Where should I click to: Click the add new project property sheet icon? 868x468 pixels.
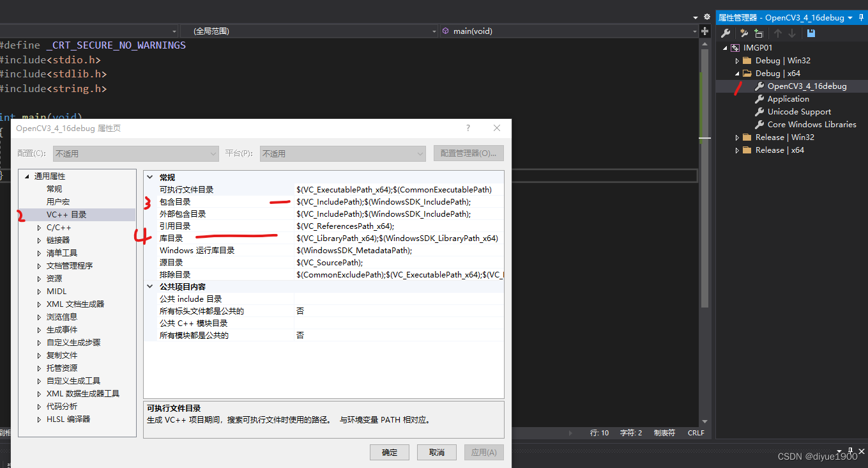click(743, 33)
